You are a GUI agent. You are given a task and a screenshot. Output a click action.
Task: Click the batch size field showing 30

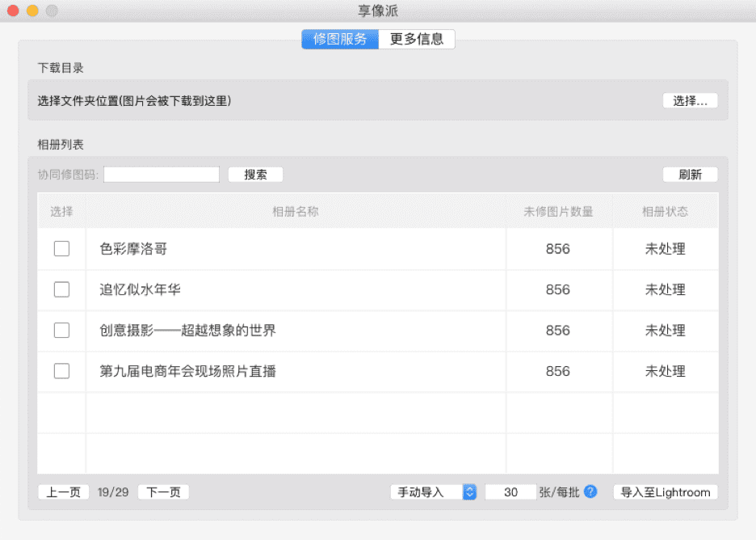(510, 491)
